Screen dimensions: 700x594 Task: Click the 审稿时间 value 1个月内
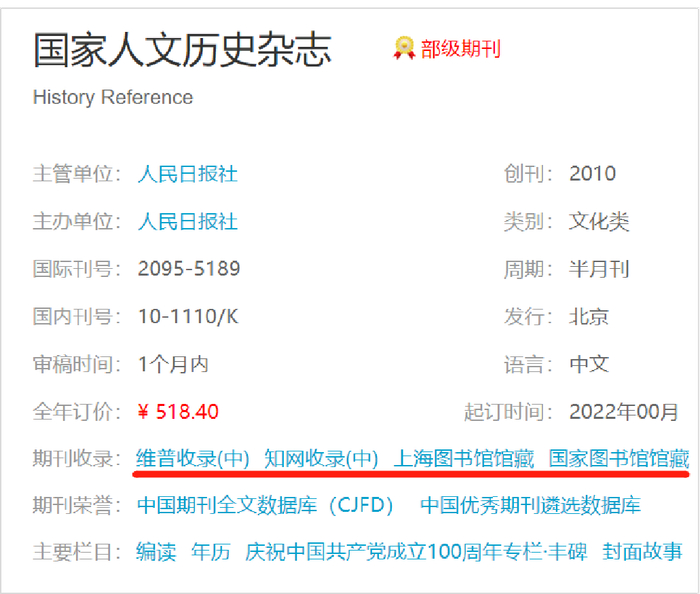[173, 364]
